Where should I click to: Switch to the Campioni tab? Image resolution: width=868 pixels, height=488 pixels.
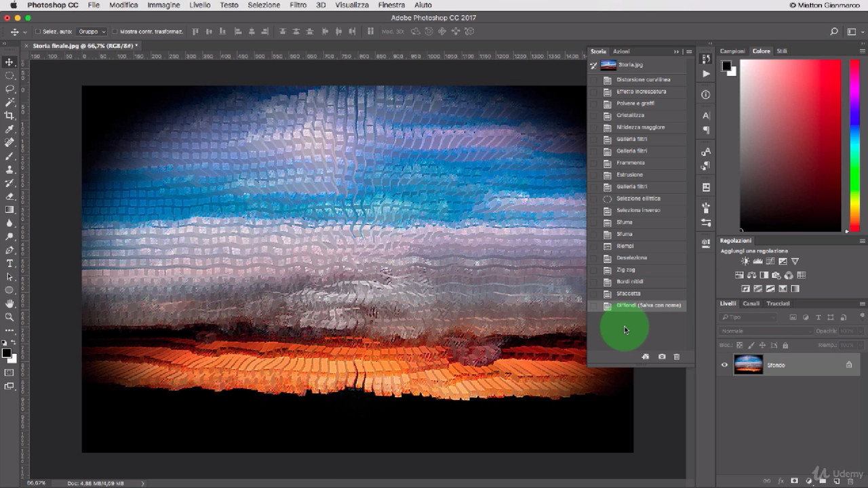click(732, 52)
